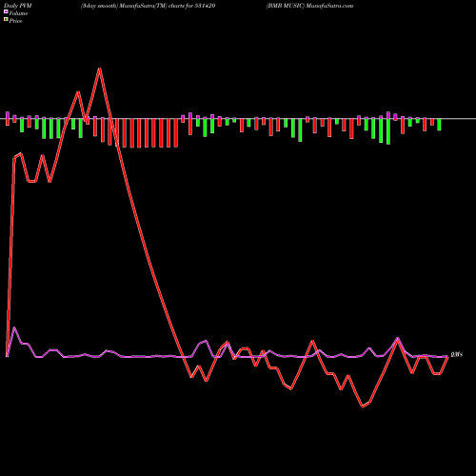
Task: Click the Price legend color swatch
Action: click(x=6, y=20)
